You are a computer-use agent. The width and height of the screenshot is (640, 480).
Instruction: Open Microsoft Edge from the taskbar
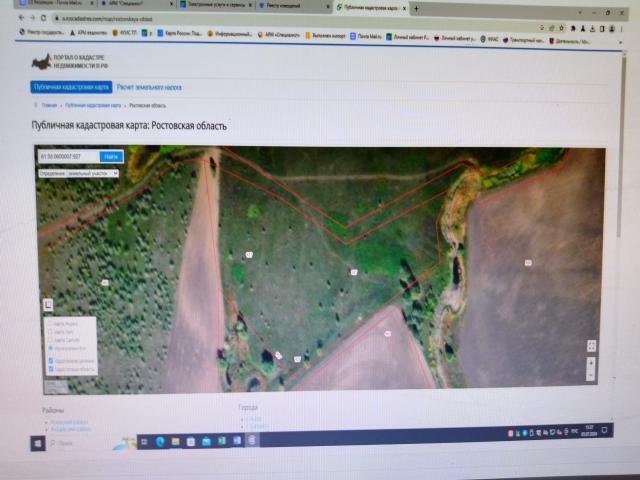pyautogui.click(x=160, y=441)
